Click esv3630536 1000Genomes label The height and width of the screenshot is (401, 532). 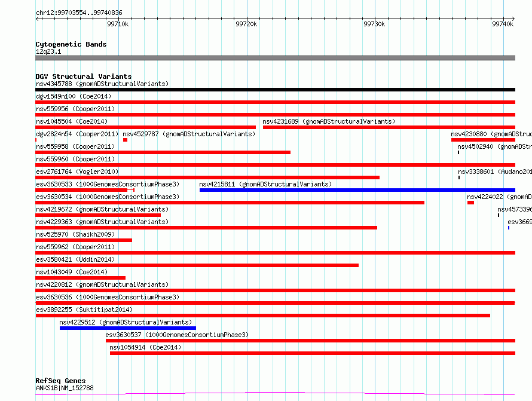click(108, 297)
